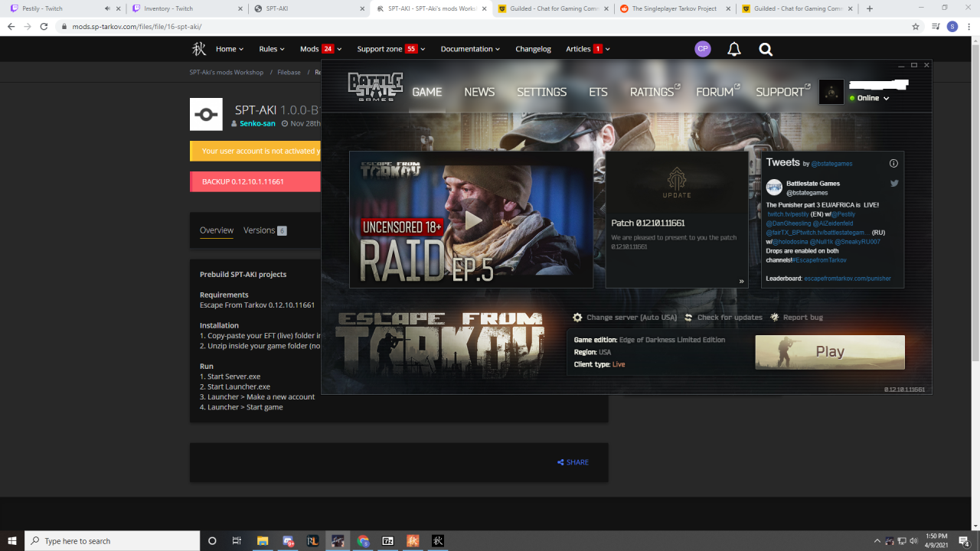This screenshot has width=980, height=551.
Task: Click the #EscapefromTarkov hashtag
Action: coord(819,260)
